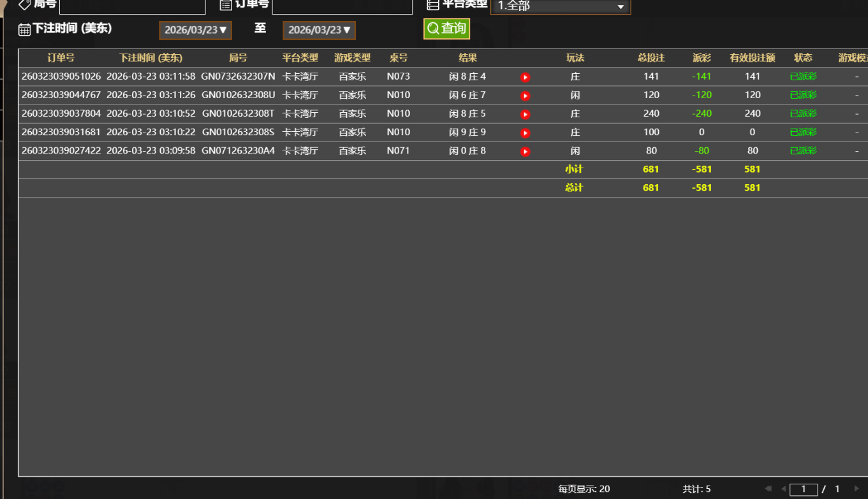Click the 总投注 column header

click(x=651, y=57)
